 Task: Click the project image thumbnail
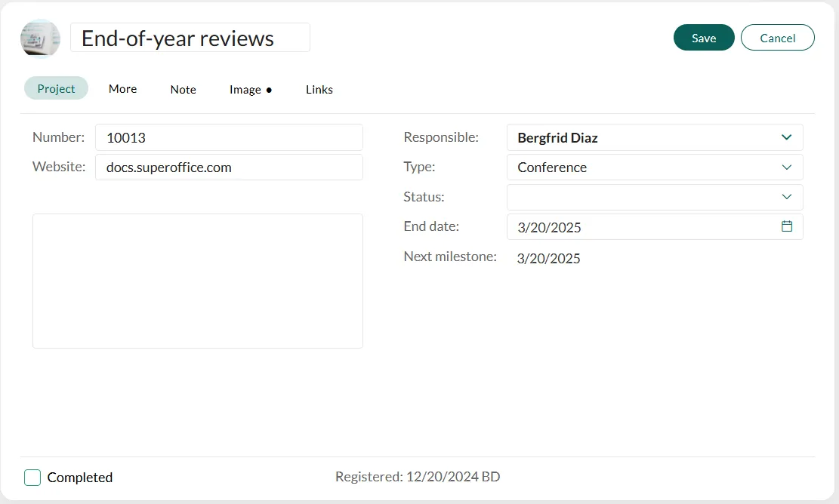pyautogui.click(x=40, y=38)
